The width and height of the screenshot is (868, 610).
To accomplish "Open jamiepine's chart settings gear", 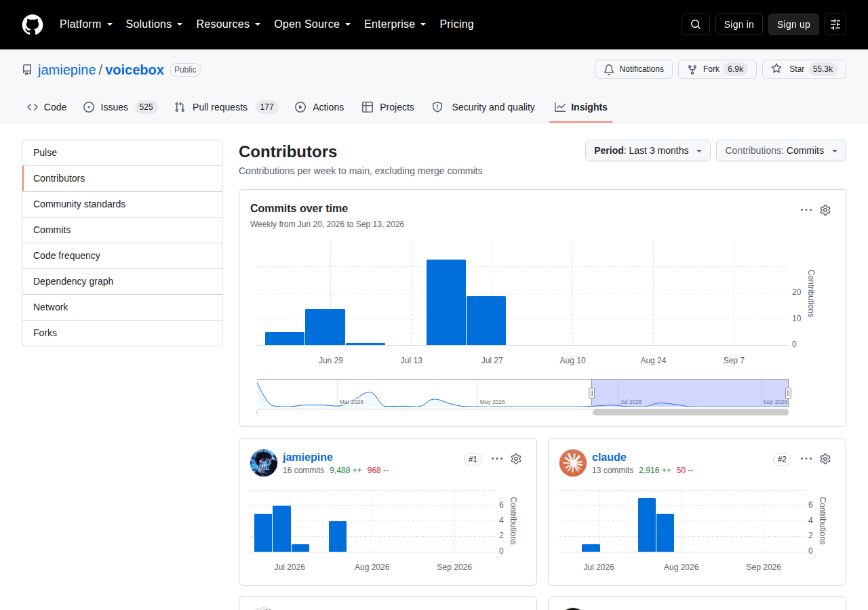I will [x=516, y=459].
